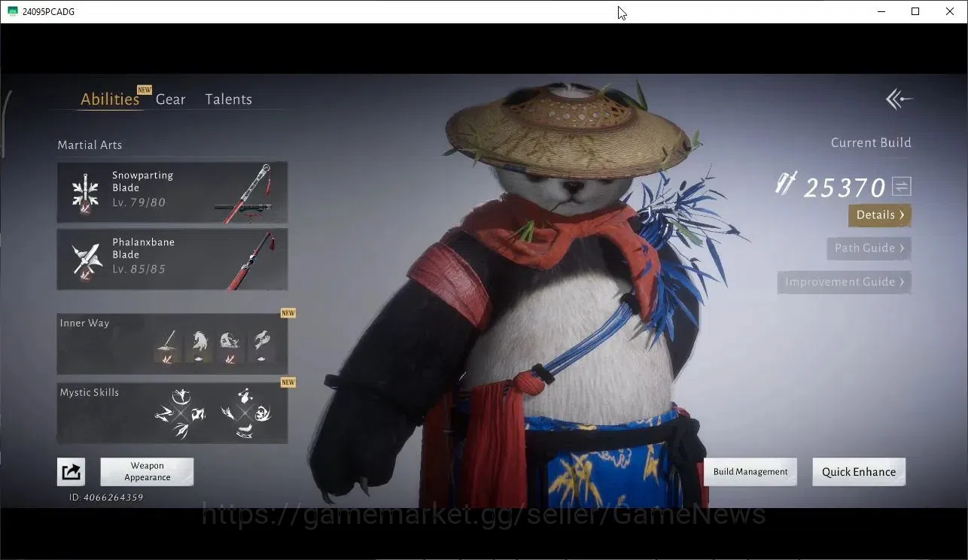
Task: Switch to the Talents tab
Action: pyautogui.click(x=229, y=99)
